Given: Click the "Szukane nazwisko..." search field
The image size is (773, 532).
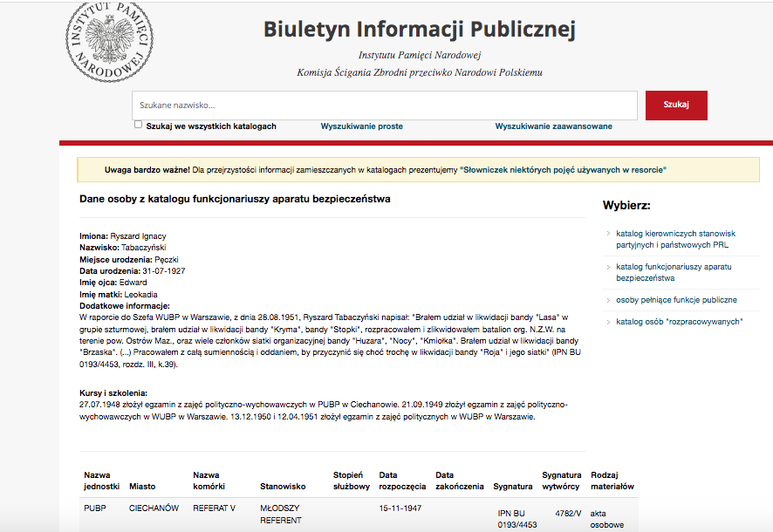Looking at the screenshot, I should pyautogui.click(x=384, y=105).
